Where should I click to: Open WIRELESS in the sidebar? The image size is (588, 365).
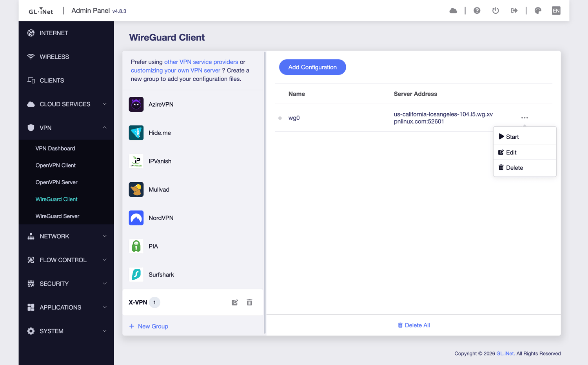[66, 57]
